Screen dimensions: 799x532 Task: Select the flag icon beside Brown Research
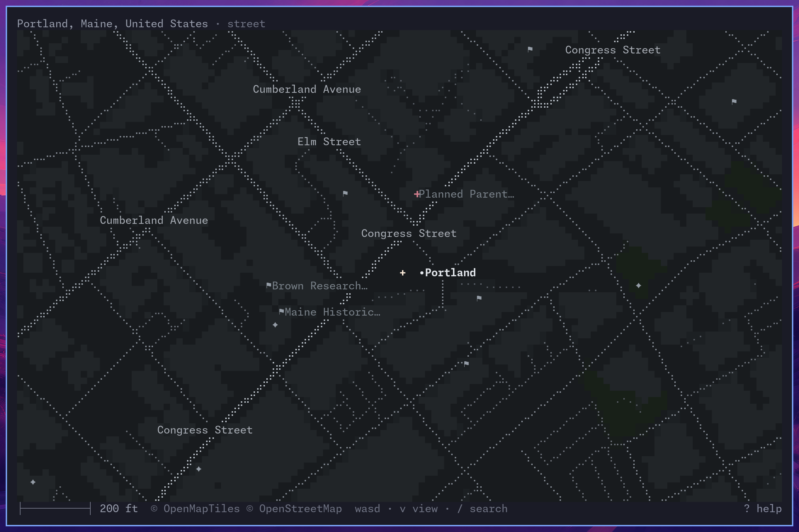point(269,285)
